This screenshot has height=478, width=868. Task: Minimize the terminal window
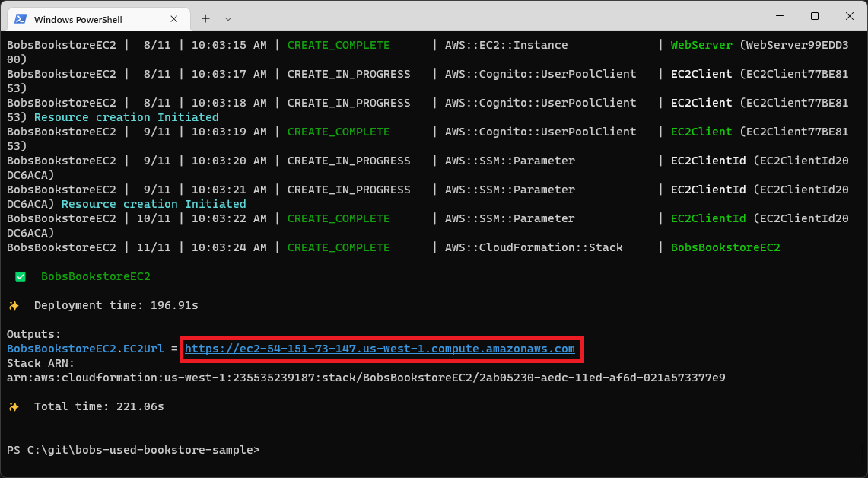780,16
